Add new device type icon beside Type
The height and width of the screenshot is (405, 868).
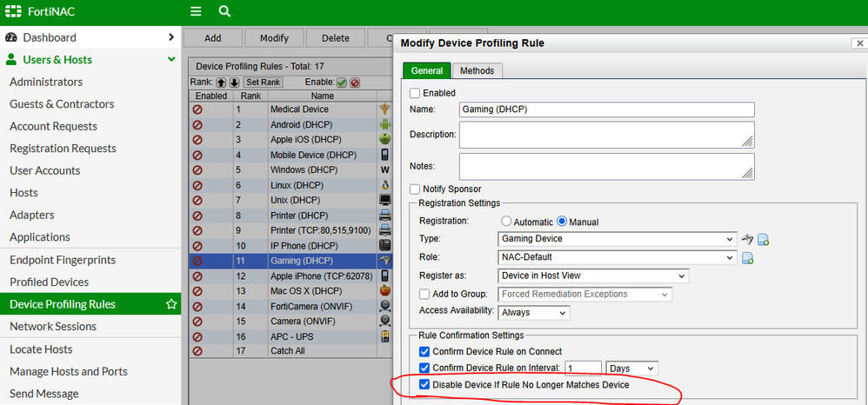click(x=763, y=240)
